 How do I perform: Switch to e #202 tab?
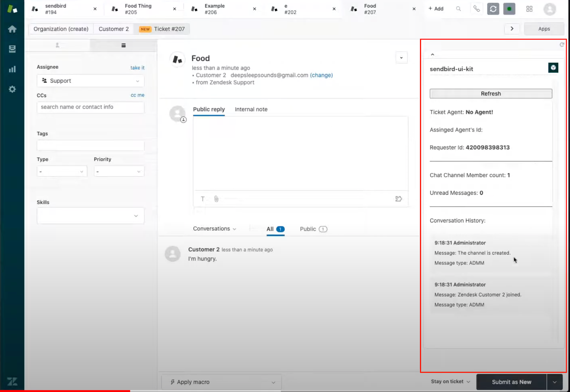290,9
